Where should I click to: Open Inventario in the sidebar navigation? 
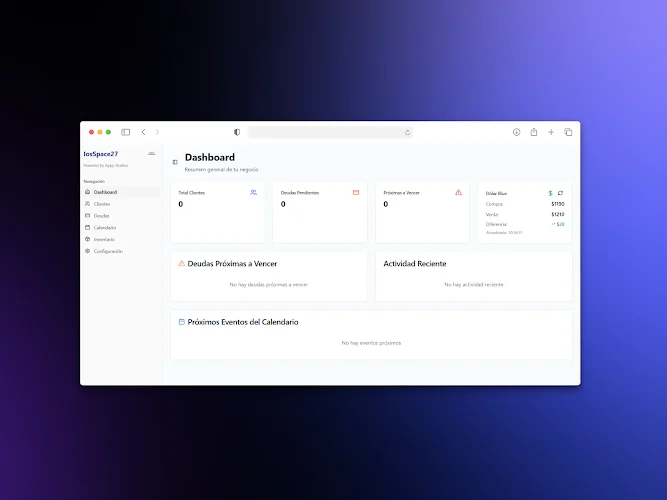(x=122, y=240)
